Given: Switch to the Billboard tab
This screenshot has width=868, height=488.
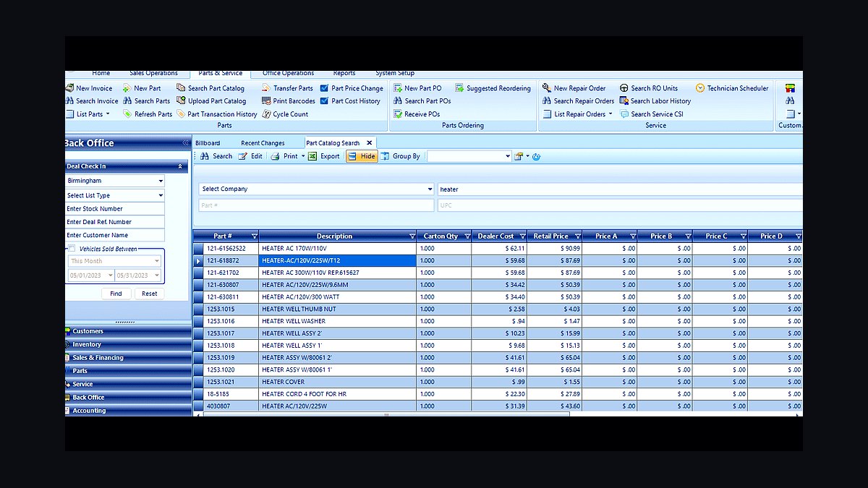Looking at the screenshot, I should click(208, 143).
